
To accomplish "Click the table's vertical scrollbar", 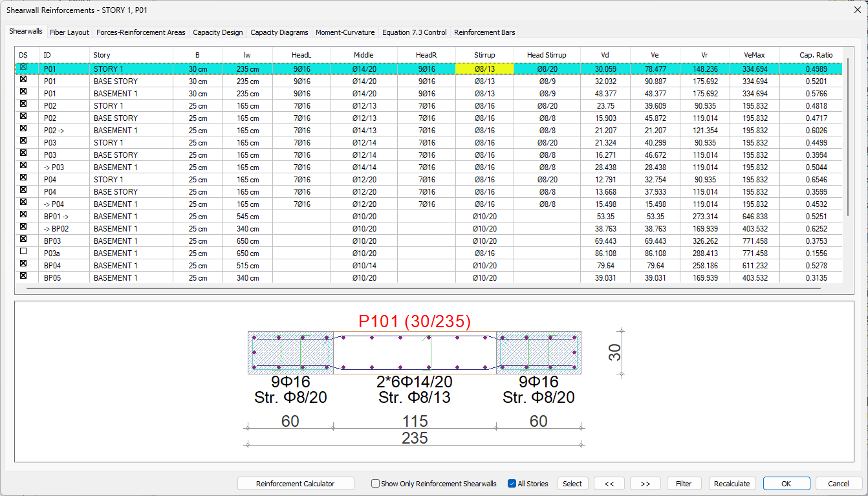I will click(x=847, y=136).
